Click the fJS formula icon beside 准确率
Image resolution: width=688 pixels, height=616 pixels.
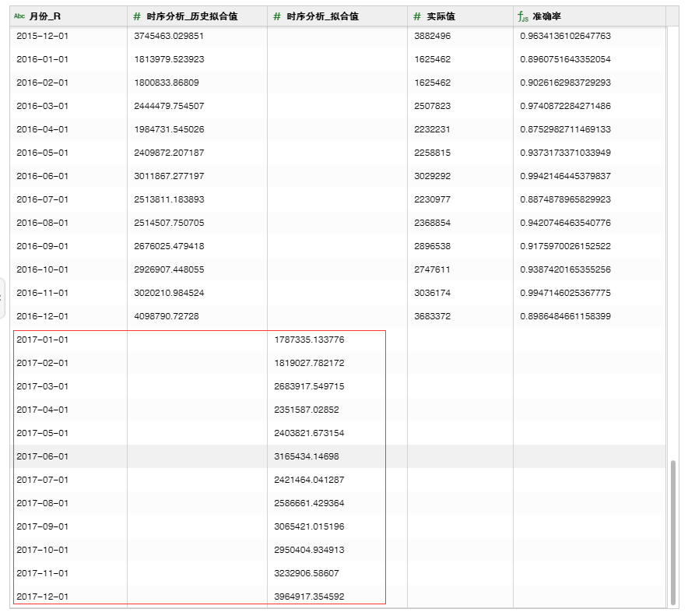(x=522, y=16)
